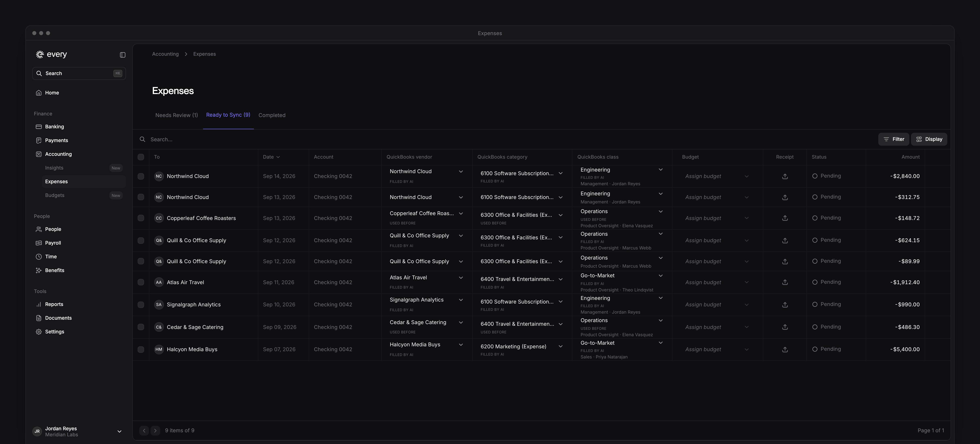980x444 pixels.
Task: Upload receipt for Signalgraph Analytics row
Action: (784, 304)
